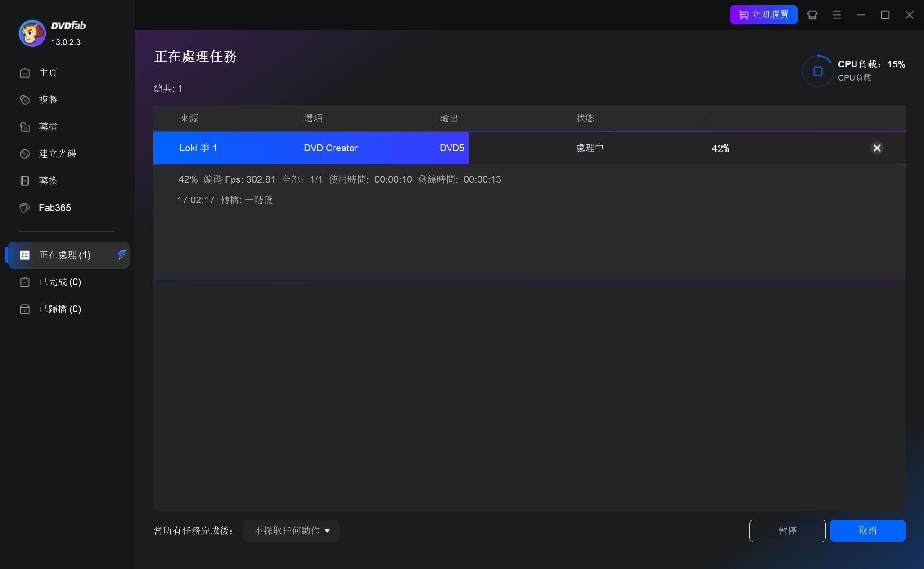Screen dimensions: 924x569
Task: Close the DVDFab window
Action: pos(909,15)
